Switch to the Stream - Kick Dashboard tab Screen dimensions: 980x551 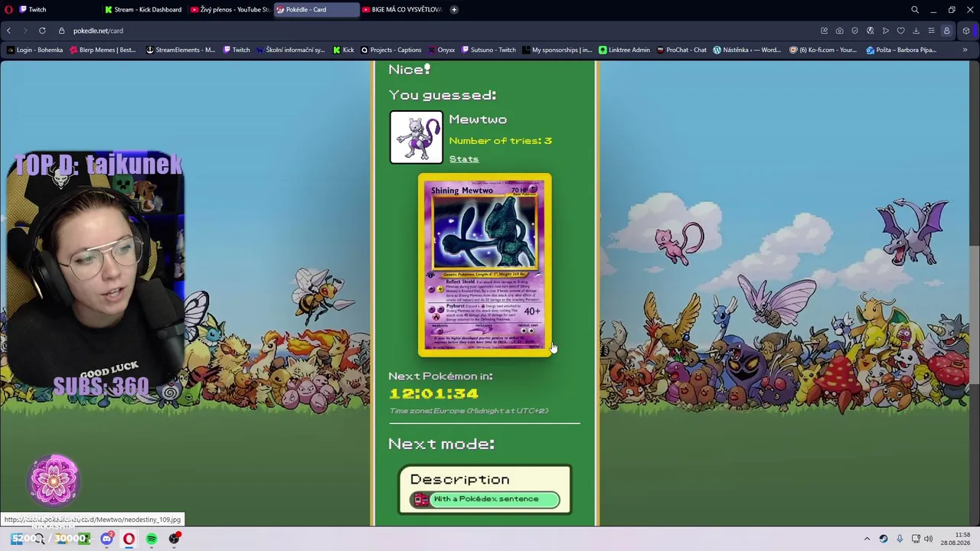[143, 9]
